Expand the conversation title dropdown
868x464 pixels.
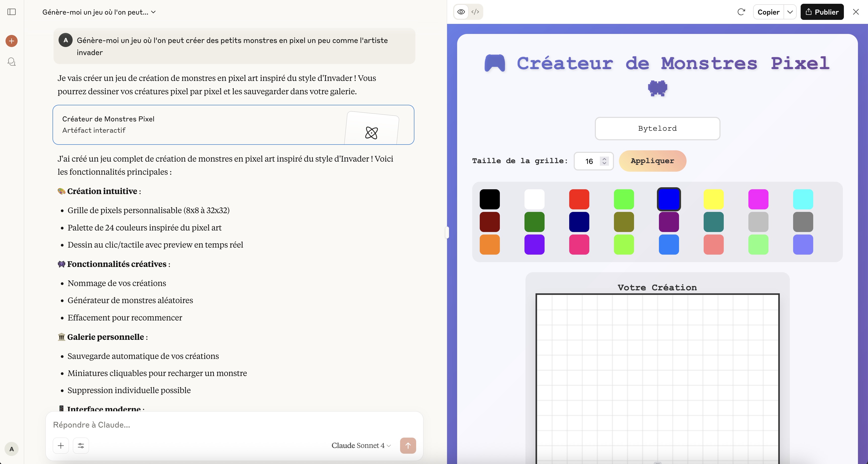tap(99, 12)
